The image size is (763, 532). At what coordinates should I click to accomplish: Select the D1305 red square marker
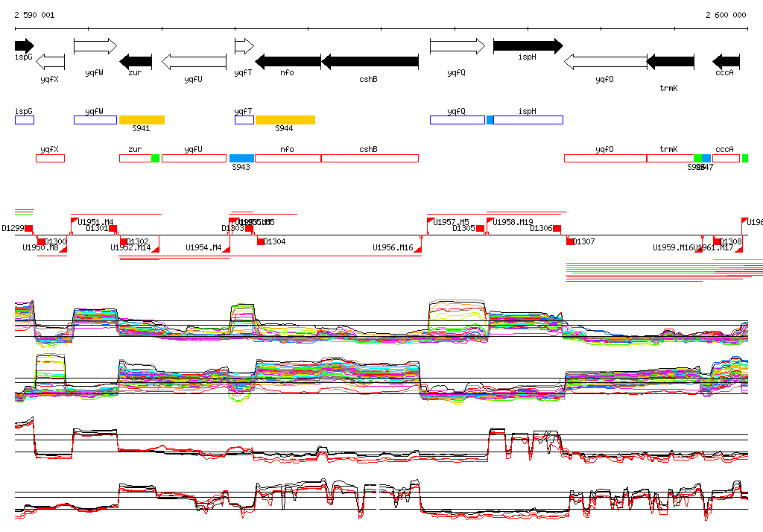tap(481, 228)
